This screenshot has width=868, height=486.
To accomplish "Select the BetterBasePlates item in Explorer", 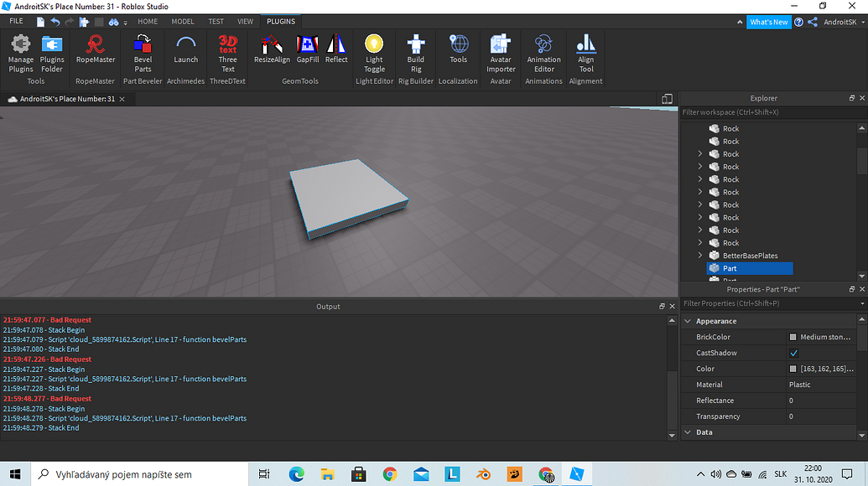I will click(750, 256).
